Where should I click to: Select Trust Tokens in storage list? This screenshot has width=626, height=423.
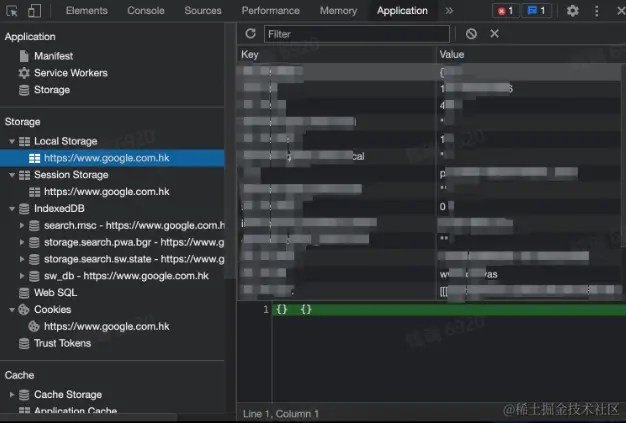coord(62,343)
